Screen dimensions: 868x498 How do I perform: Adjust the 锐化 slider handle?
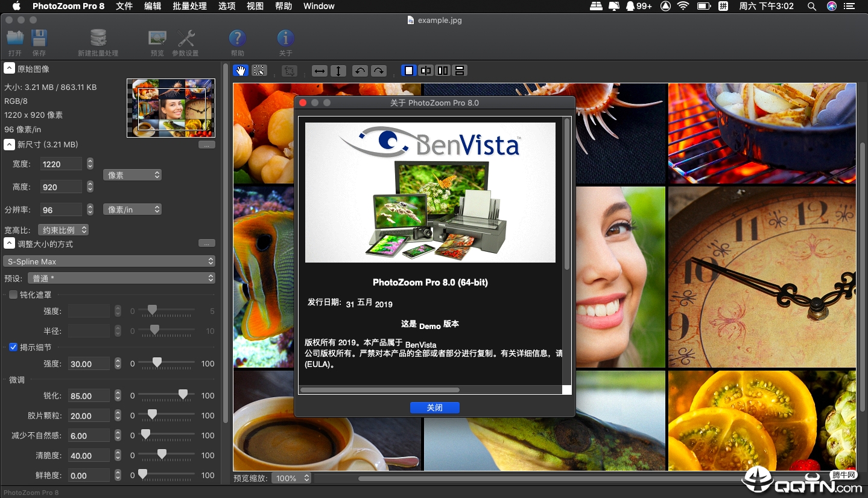(x=183, y=395)
